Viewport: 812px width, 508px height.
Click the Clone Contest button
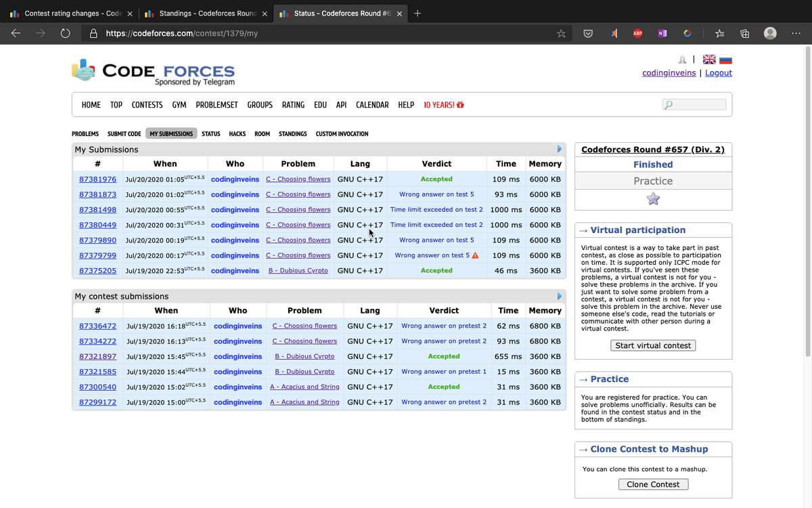pyautogui.click(x=653, y=484)
